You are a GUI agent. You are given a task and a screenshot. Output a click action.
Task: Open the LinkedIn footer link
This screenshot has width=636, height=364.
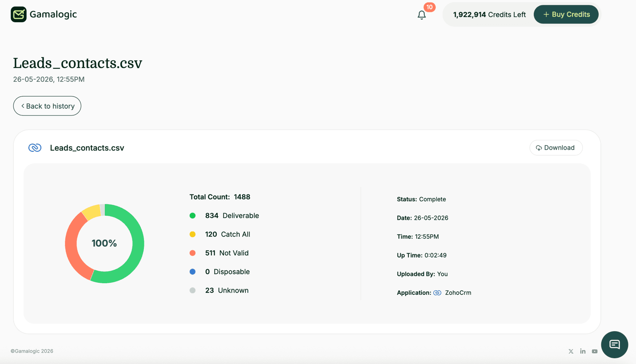(x=583, y=352)
